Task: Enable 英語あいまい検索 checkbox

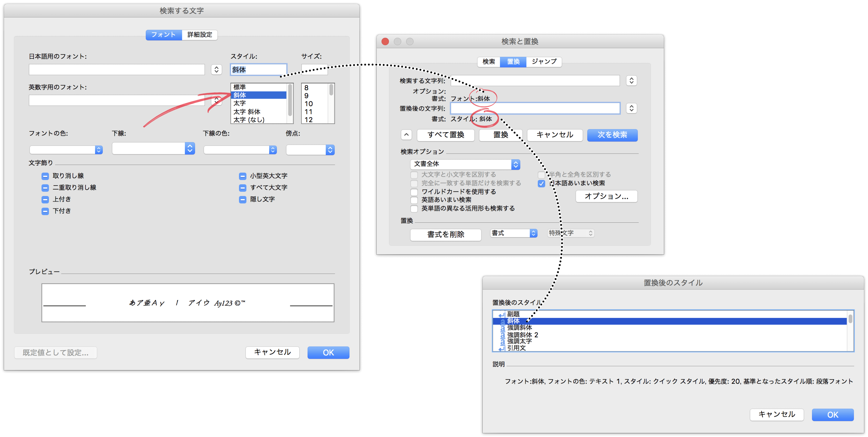Action: [414, 200]
